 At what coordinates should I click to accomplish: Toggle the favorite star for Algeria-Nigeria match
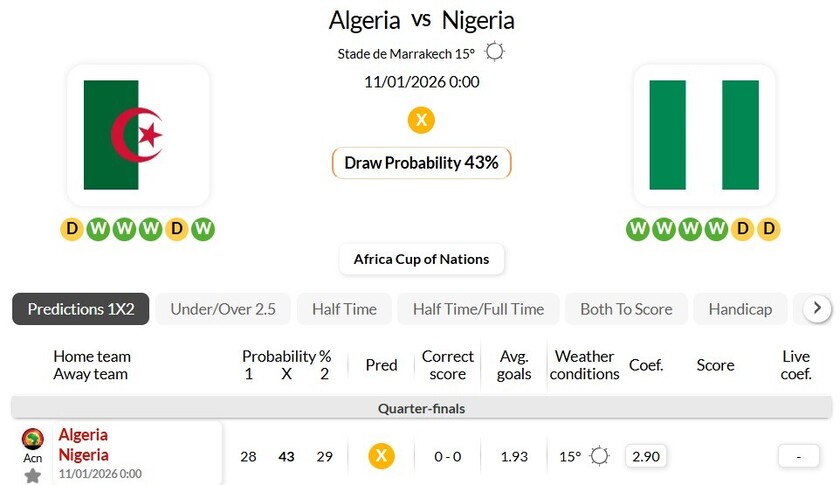point(33,475)
